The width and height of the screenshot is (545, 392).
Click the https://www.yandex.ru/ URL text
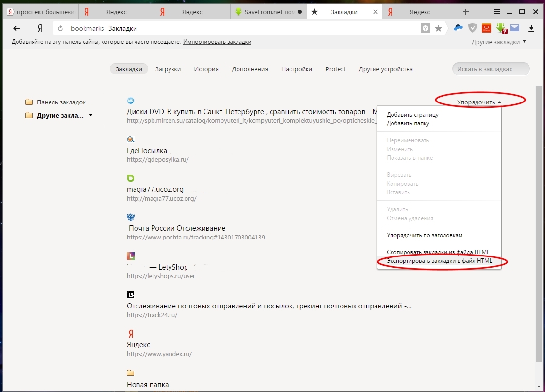click(x=159, y=354)
